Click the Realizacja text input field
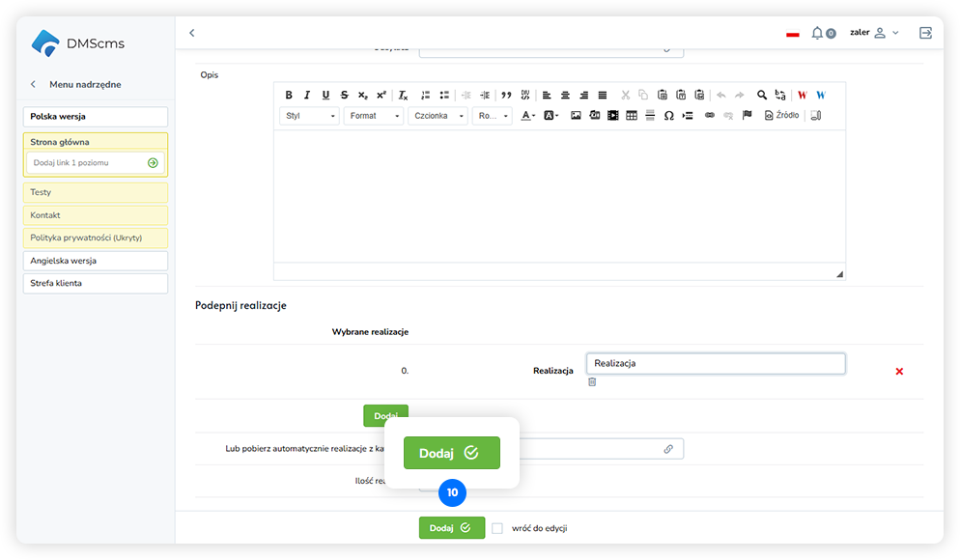 715,363
